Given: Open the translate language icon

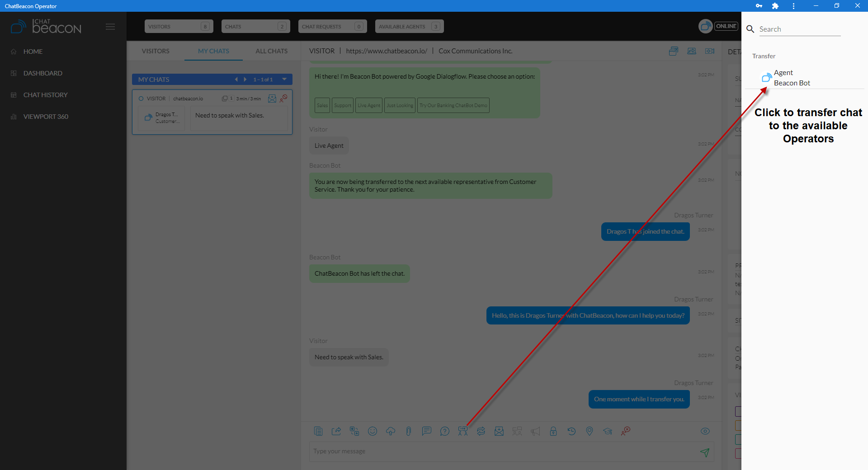Looking at the screenshot, I should (x=354, y=431).
